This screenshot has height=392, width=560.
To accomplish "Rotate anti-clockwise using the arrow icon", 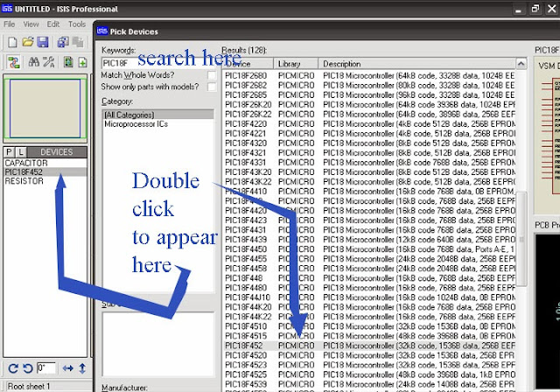I will coord(28,368).
